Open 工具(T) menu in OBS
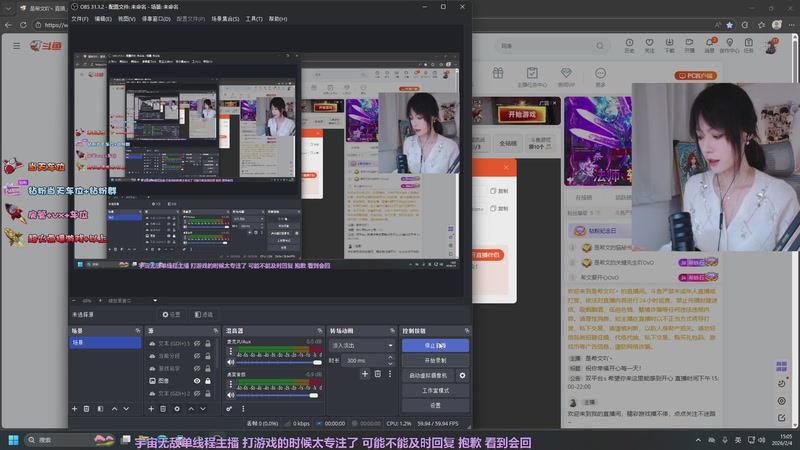800x450 pixels. click(254, 19)
